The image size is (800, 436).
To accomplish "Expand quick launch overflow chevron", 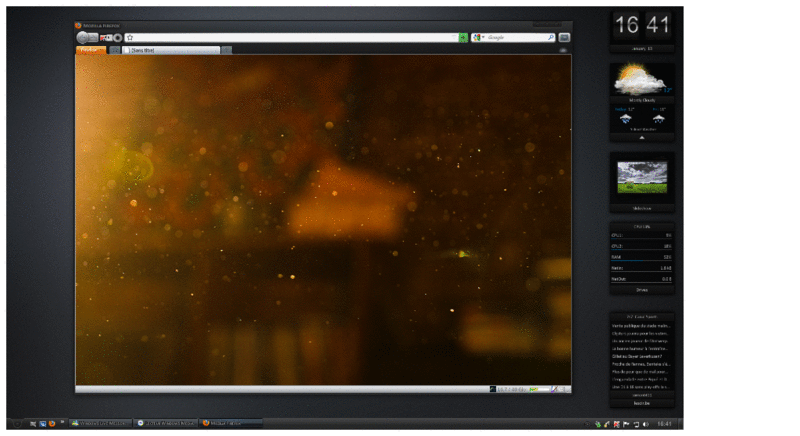I will pos(62,422).
